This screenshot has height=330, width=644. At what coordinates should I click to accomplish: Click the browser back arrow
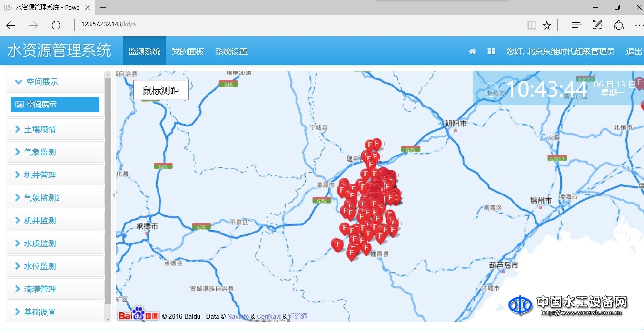click(x=11, y=25)
